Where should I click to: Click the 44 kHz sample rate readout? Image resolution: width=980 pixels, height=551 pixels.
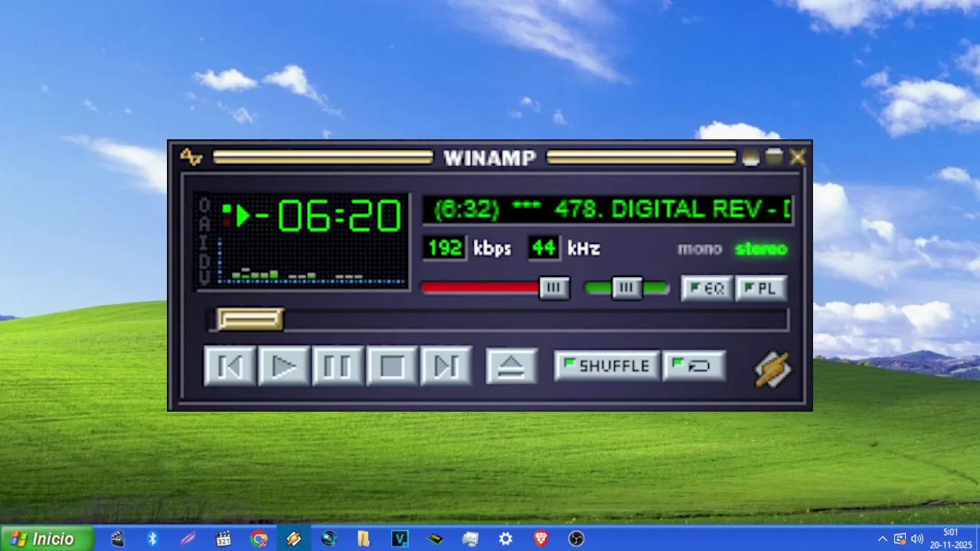pos(543,248)
